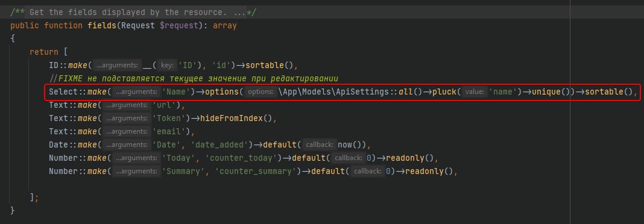644x224 pixels.
Task: Click 'Select' class name
Action: [63, 92]
